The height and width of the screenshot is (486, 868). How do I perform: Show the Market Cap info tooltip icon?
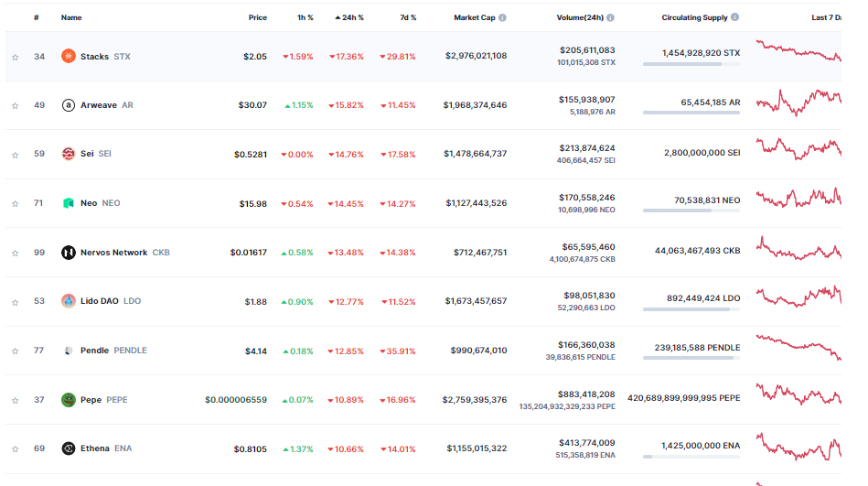click(x=502, y=17)
